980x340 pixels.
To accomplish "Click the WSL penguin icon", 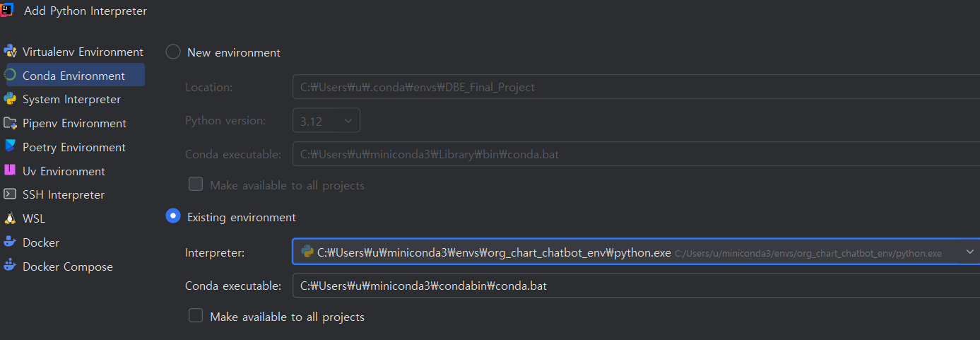I will (x=10, y=218).
